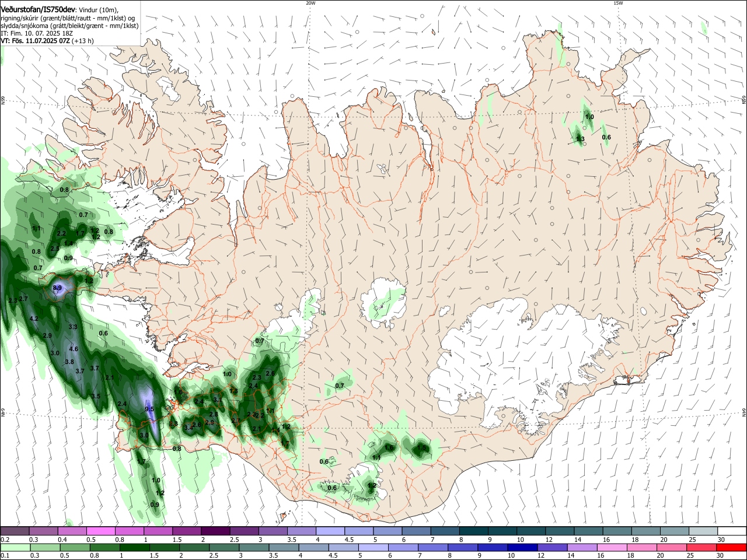The height and width of the screenshot is (560, 747).
Task: Click the 4.2 precipitation value on the map
Action: [x=34, y=318]
